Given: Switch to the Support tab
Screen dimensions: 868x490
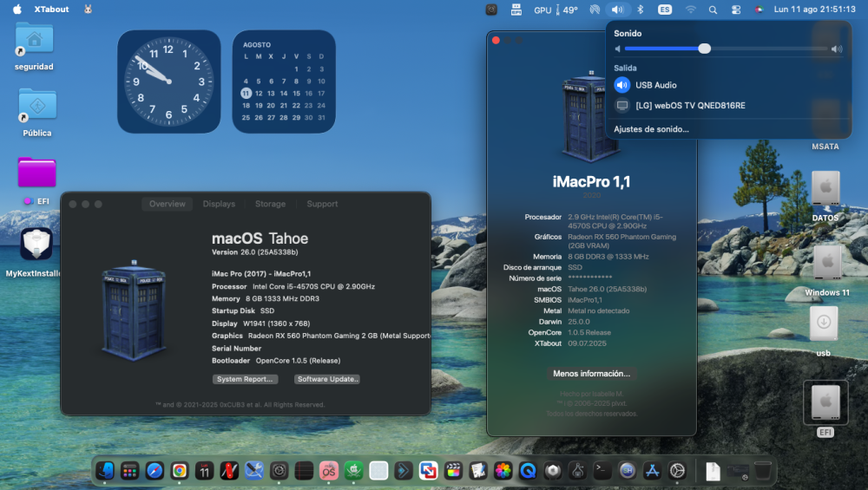Looking at the screenshot, I should (322, 204).
